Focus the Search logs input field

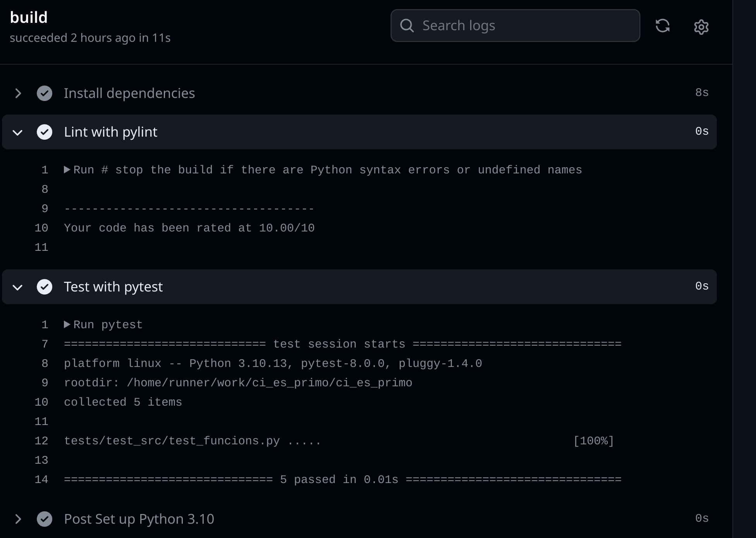pos(515,26)
